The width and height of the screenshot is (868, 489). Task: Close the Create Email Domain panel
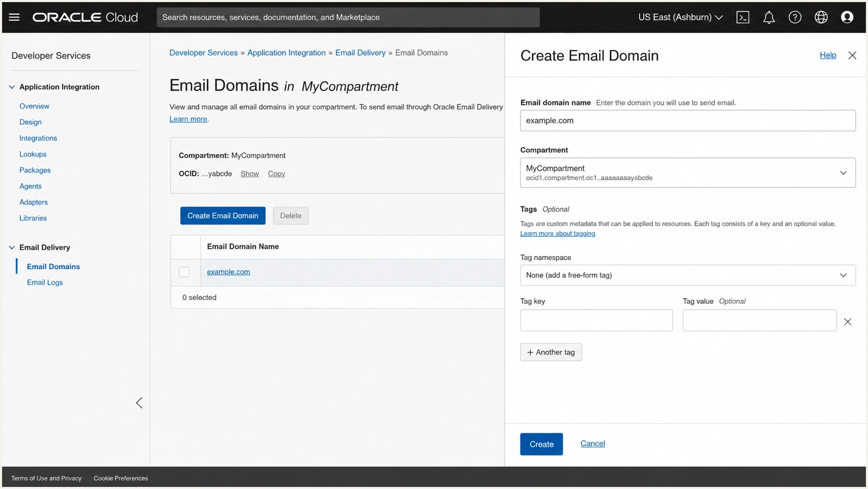click(852, 55)
